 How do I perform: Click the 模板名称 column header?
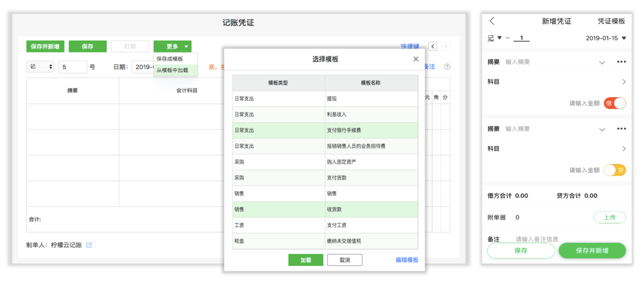[x=371, y=82]
